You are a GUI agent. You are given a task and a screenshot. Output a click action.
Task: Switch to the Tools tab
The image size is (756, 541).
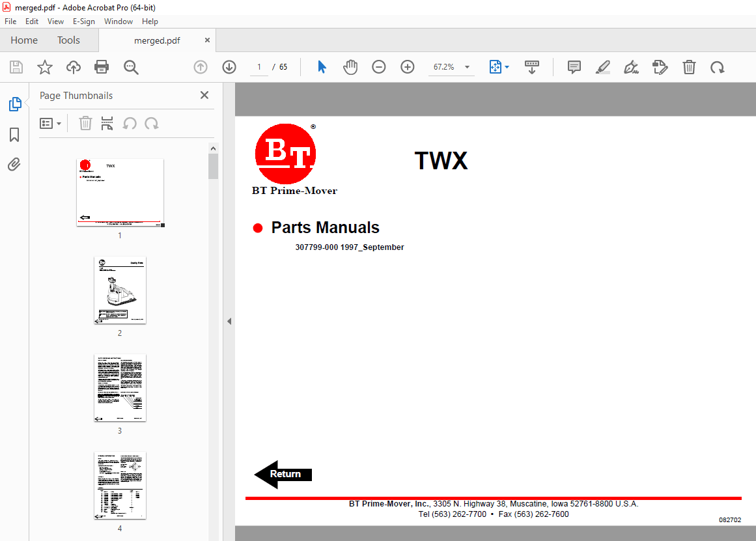point(68,40)
